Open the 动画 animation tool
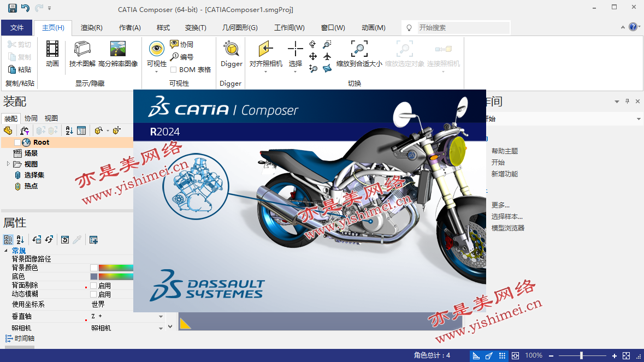Image resolution: width=644 pixels, height=362 pixels. point(52,54)
